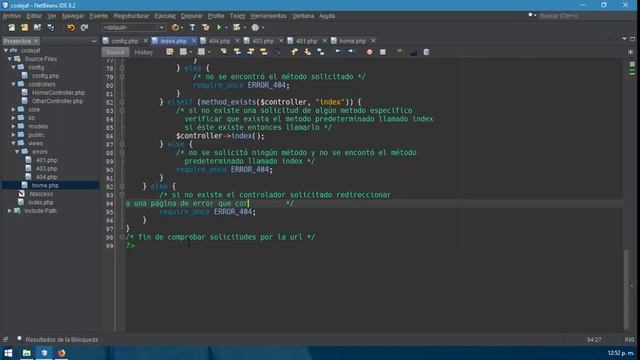640x360 pixels.
Task: Switch to the config.php tab
Action: coord(124,41)
